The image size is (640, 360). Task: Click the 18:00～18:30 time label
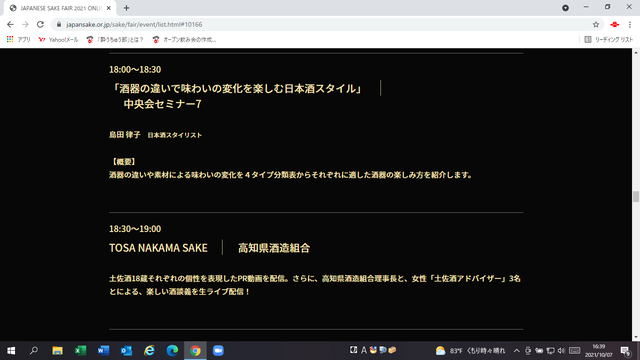[135, 69]
